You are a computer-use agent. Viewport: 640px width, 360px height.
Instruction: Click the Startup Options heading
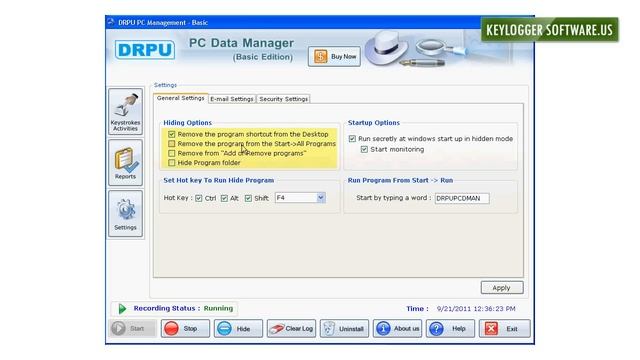374,122
